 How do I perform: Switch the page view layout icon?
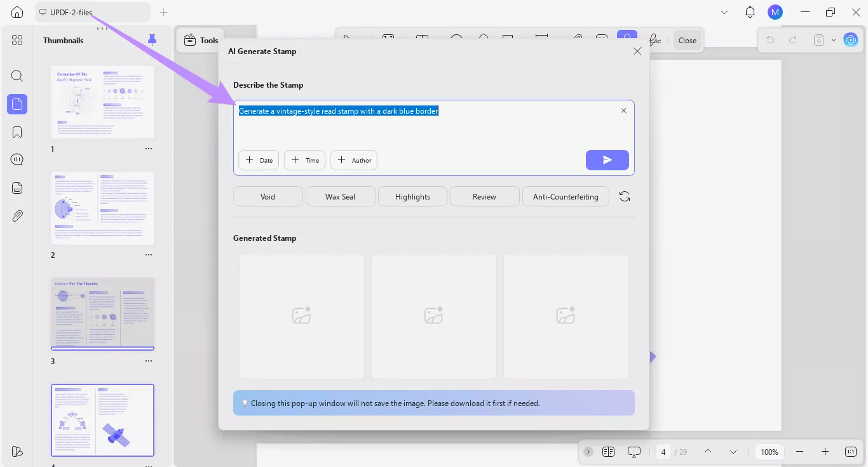(x=608, y=452)
